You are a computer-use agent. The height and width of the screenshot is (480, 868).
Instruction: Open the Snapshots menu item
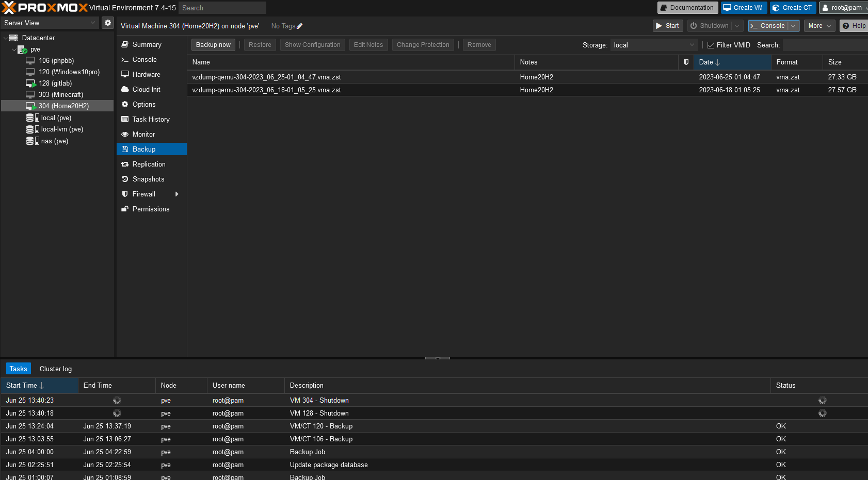tap(152, 179)
